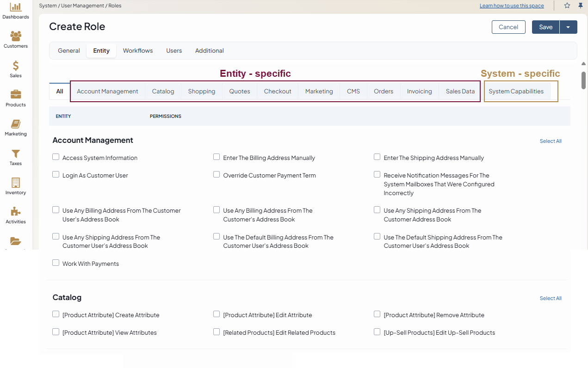Expand the Save button dropdown arrow

click(568, 27)
